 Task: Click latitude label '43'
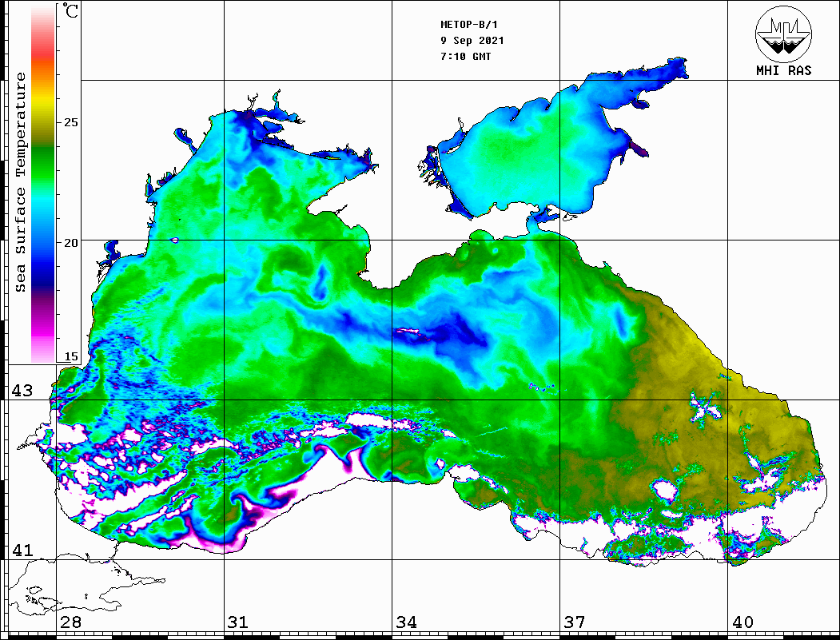coord(22,391)
